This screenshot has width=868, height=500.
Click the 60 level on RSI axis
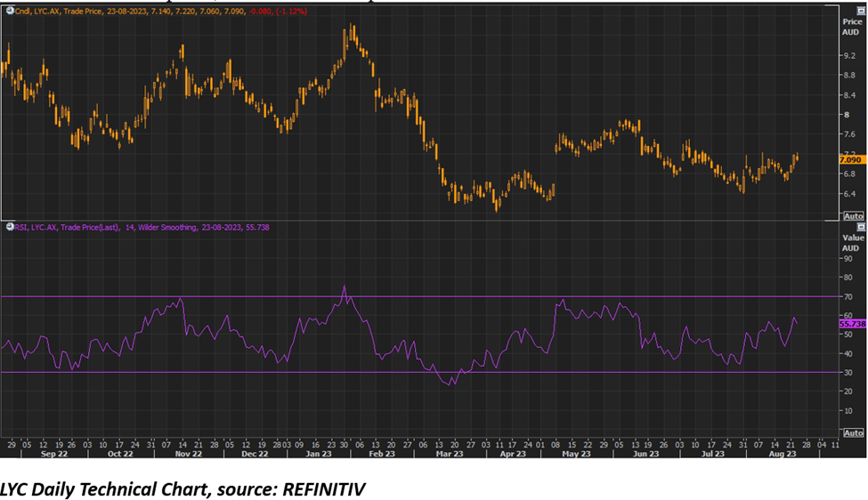[848, 316]
